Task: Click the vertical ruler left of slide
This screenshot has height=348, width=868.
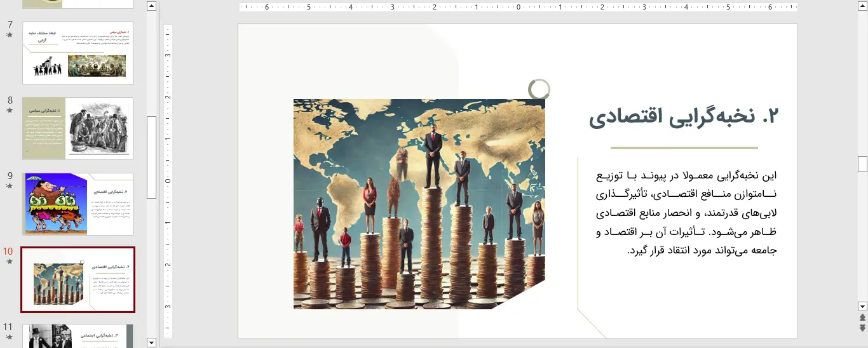Action: [168, 181]
